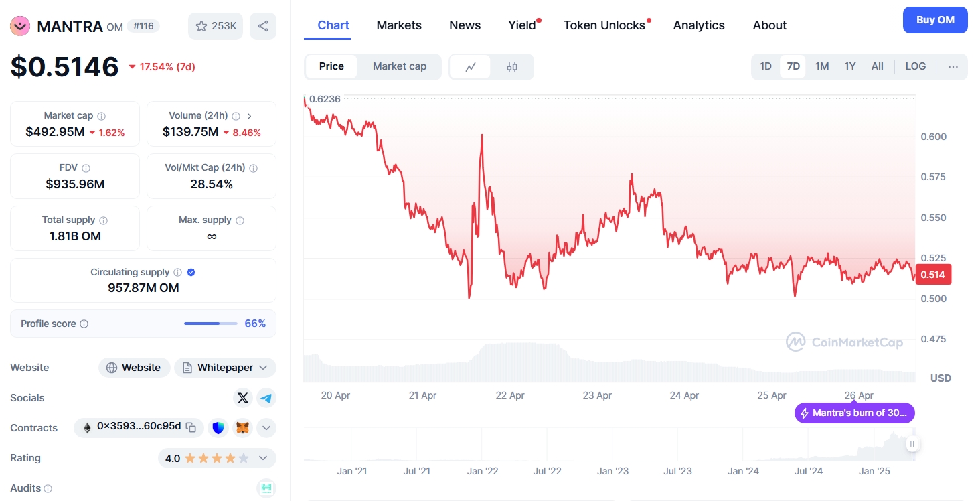Set chart range to 1M
The height and width of the screenshot is (501, 980).
[x=822, y=66]
